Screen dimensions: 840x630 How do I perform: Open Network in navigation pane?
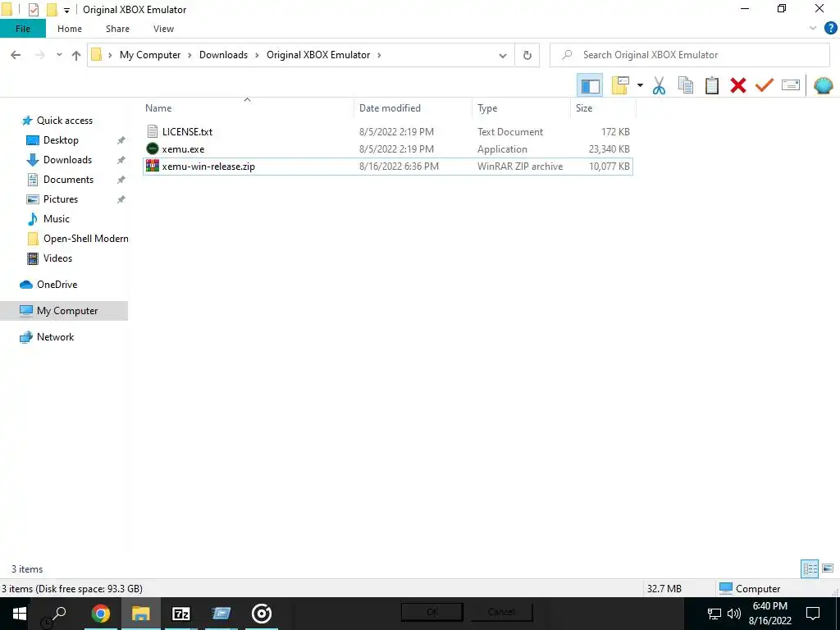tap(55, 337)
